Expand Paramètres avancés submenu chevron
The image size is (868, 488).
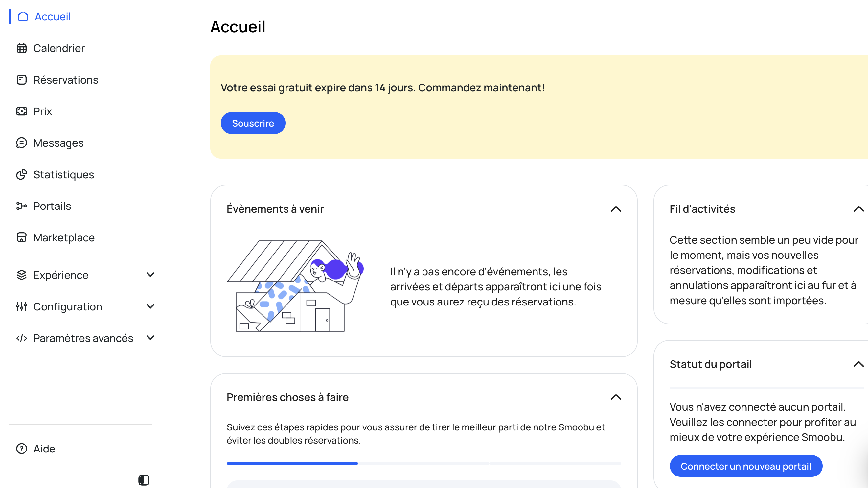pyautogui.click(x=150, y=338)
